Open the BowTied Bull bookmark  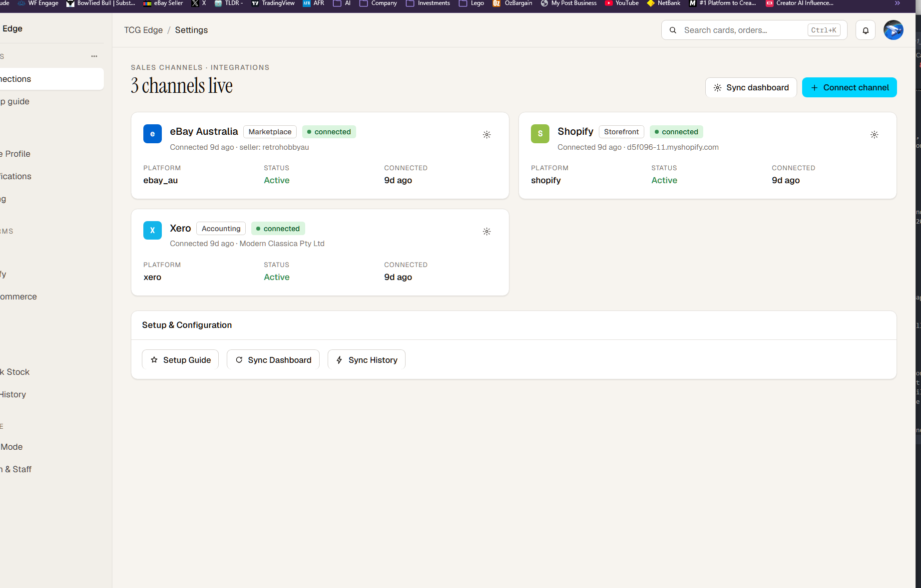101,3
